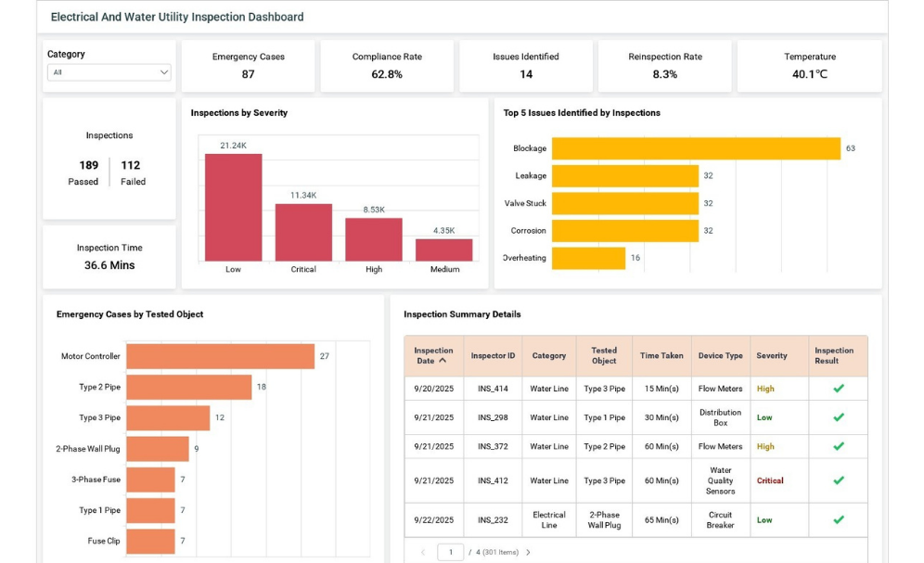Select the Blockage bar in Top 5 Issues
The height and width of the screenshot is (563, 924).
pos(696,148)
